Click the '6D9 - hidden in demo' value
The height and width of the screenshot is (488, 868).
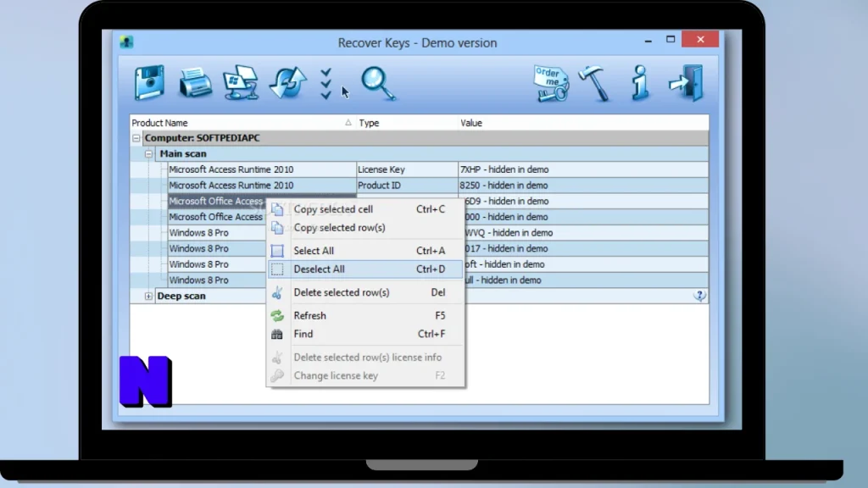click(x=507, y=201)
